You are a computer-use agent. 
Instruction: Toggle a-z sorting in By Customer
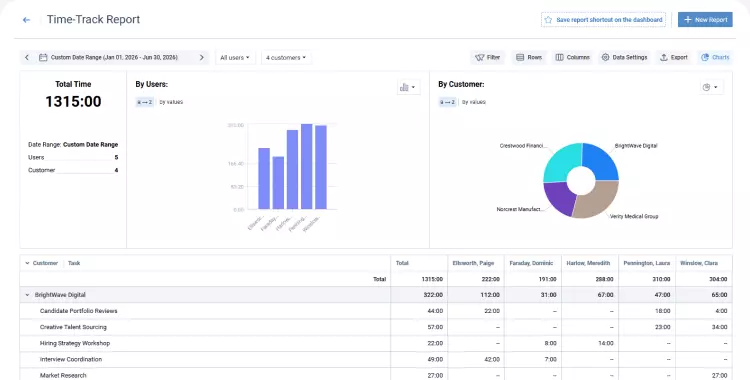(x=447, y=102)
